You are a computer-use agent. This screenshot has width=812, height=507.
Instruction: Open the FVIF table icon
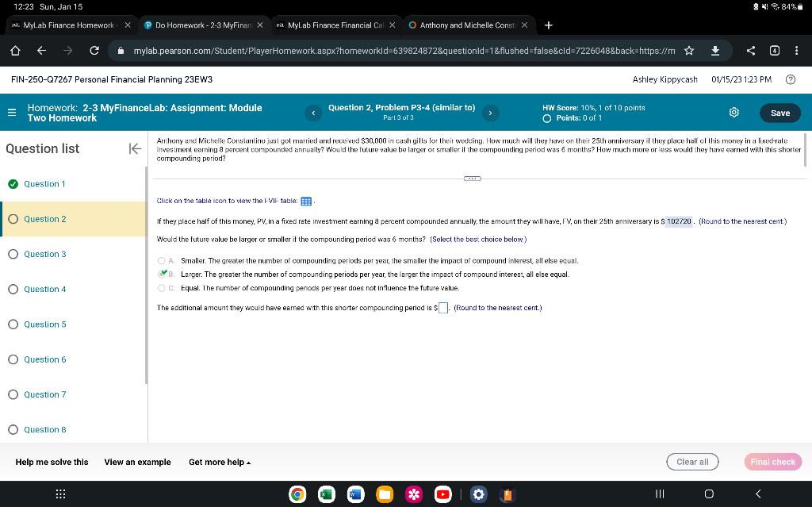306,202
